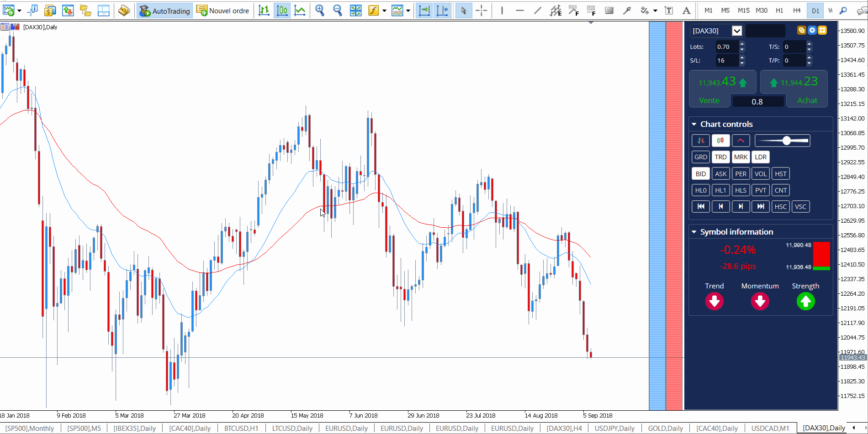Open the templates dropdown arrow
Image resolution: width=868 pixels, height=434 pixels.
tap(408, 10)
